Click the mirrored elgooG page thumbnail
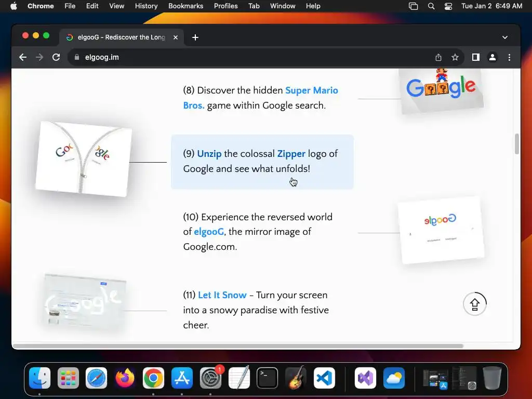The width and height of the screenshot is (532, 399). [441, 230]
